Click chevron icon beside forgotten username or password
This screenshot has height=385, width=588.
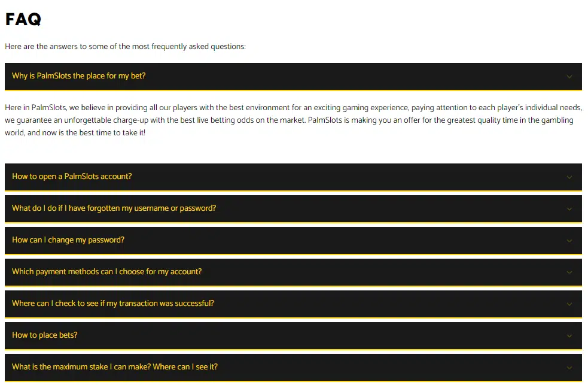(569, 209)
